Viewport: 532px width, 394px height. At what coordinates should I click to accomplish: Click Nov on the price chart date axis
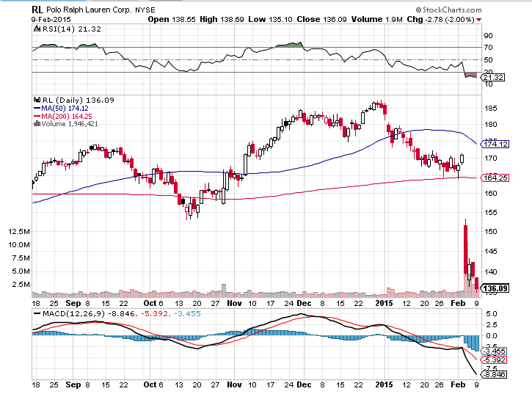click(x=234, y=303)
